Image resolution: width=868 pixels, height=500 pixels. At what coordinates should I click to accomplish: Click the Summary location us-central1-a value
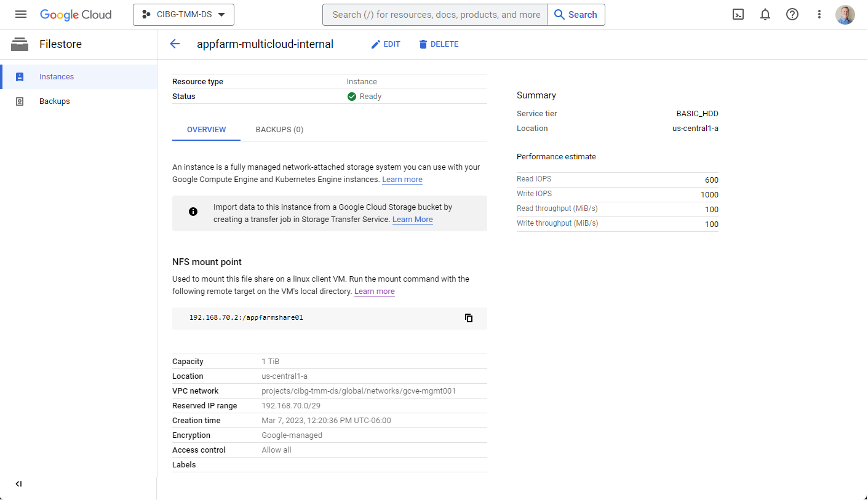[695, 129]
